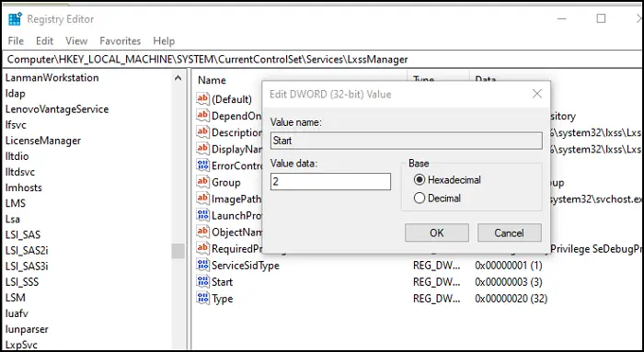Click the Start DWORD value icon
The width and height of the screenshot is (644, 352).
click(x=202, y=281)
